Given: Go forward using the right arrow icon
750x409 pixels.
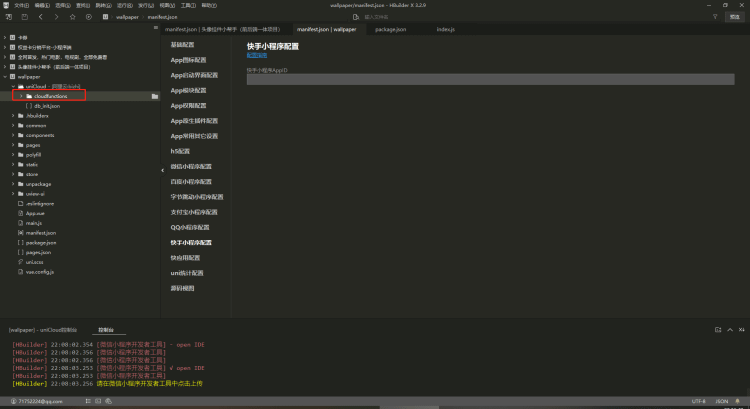Looking at the screenshot, I should point(56,17).
